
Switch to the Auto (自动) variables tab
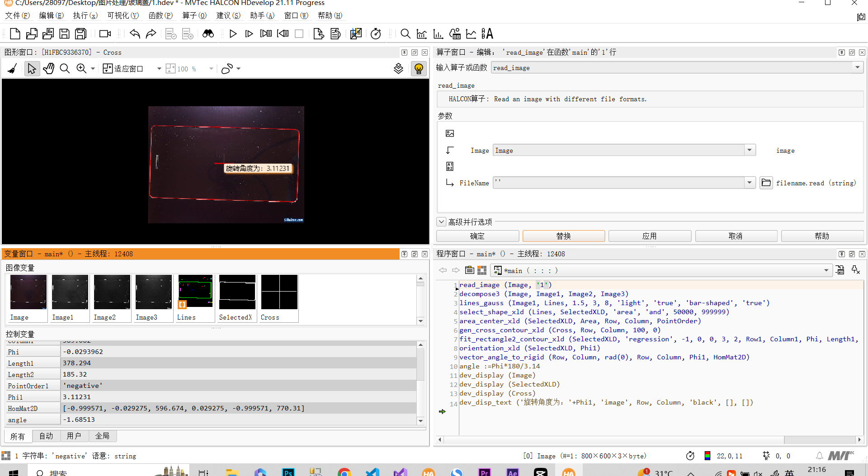pos(46,436)
